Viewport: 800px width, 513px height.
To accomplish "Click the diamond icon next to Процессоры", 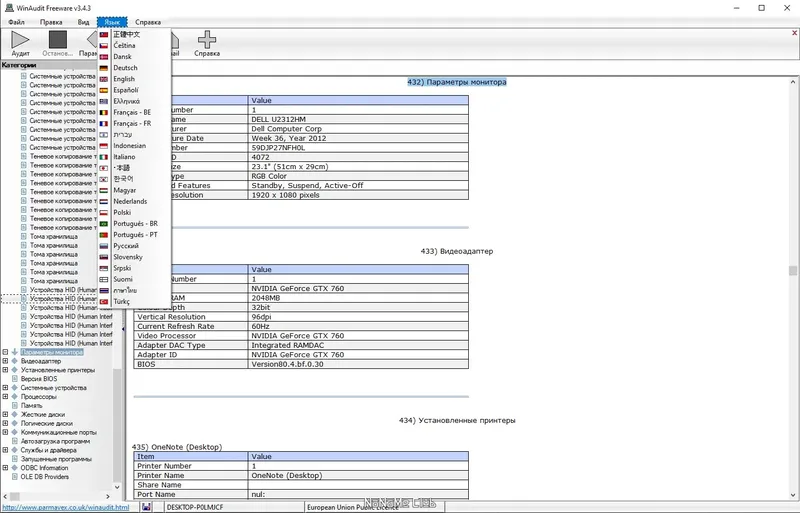I will pos(15,397).
